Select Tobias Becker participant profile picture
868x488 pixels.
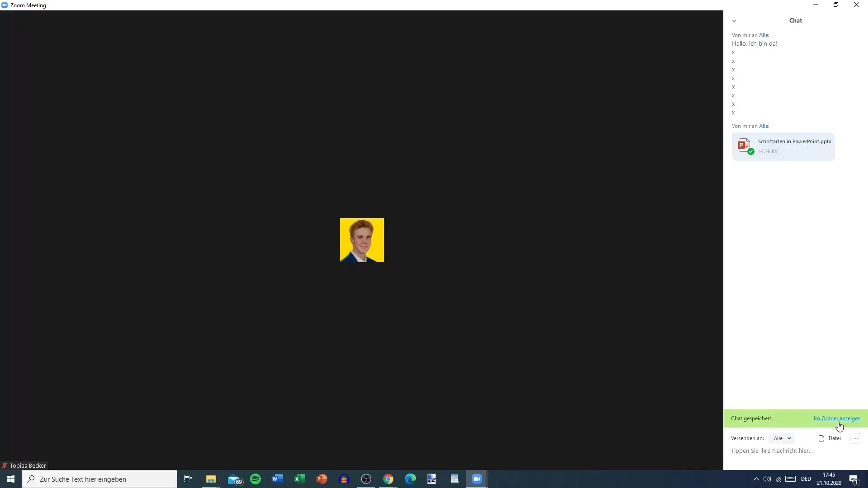(x=362, y=240)
